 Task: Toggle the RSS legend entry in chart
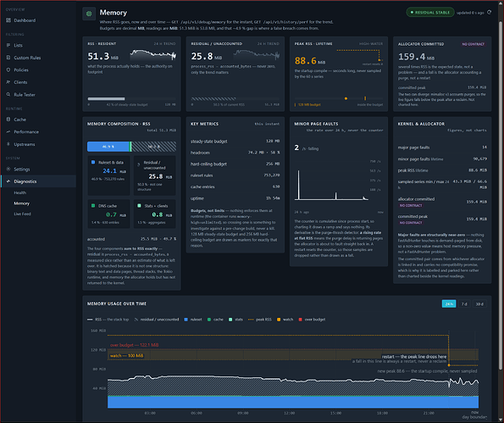108,320
